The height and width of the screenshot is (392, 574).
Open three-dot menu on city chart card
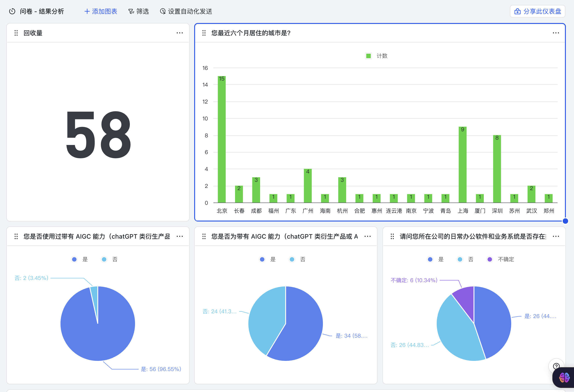556,33
